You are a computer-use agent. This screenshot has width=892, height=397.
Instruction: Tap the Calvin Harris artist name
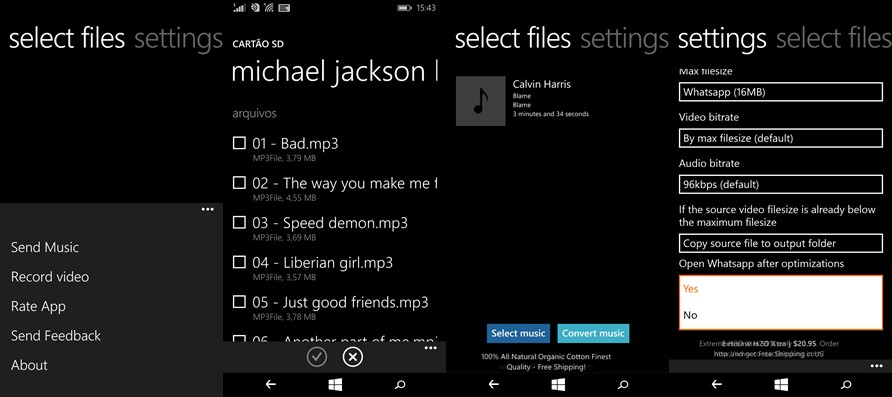[542, 84]
